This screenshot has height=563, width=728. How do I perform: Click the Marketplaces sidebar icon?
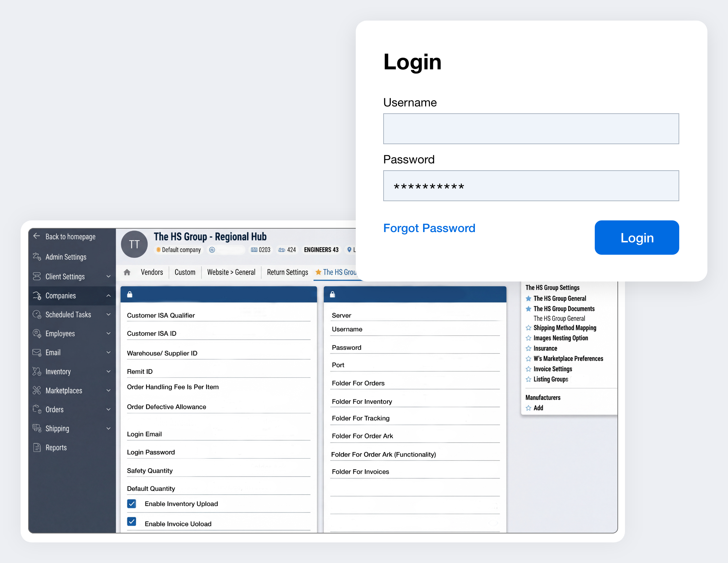click(37, 390)
